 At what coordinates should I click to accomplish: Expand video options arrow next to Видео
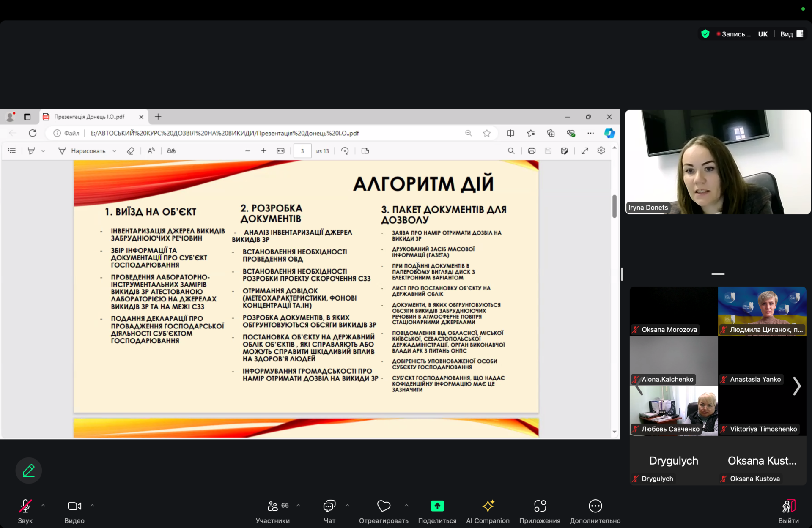92,506
